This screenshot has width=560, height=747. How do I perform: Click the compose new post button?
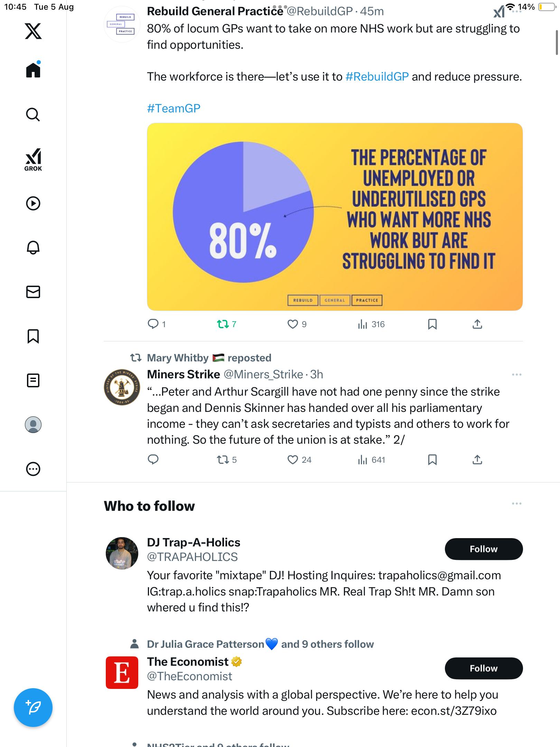(33, 707)
